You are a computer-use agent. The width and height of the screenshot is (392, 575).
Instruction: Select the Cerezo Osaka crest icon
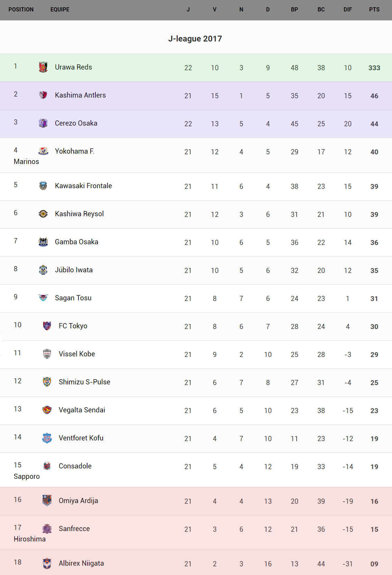[43, 123]
